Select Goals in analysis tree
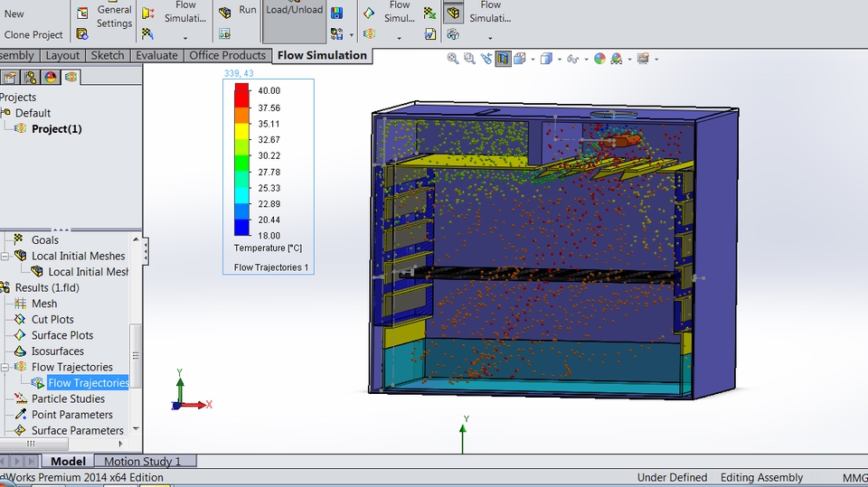 pos(45,240)
